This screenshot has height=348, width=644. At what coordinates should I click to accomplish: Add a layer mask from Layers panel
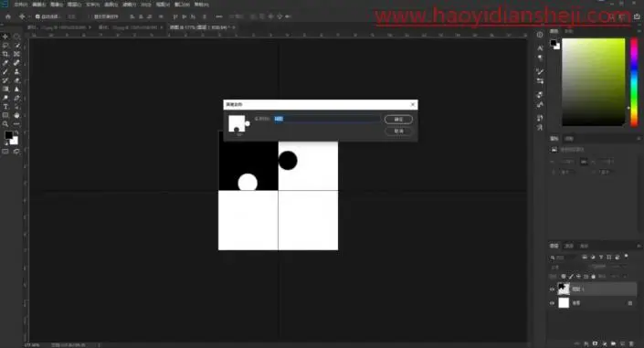pyautogui.click(x=595, y=343)
